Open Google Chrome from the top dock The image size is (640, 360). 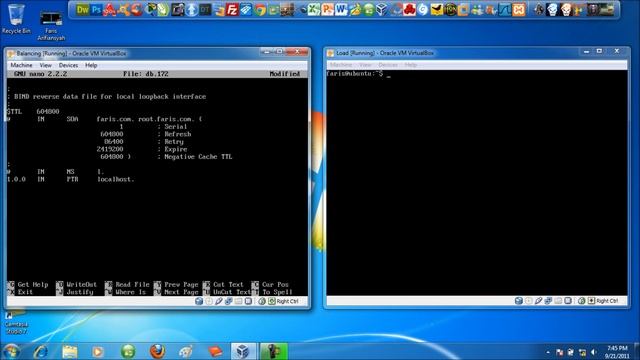click(x=260, y=9)
